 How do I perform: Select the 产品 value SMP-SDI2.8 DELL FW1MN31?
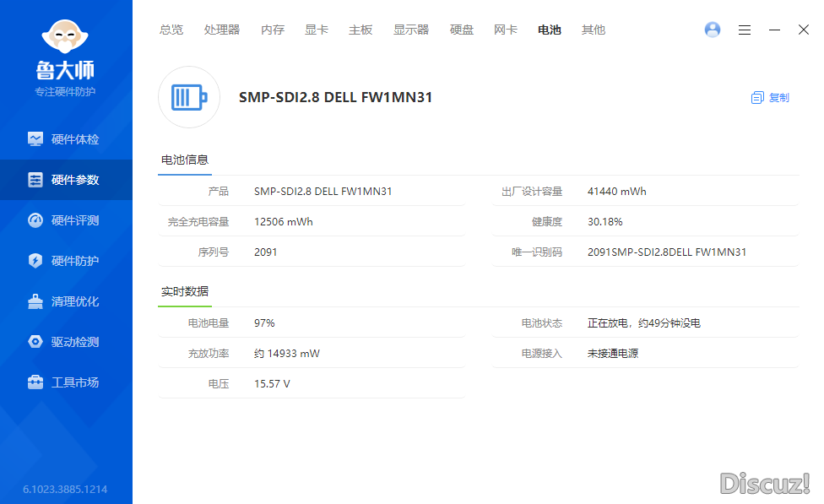point(323,192)
